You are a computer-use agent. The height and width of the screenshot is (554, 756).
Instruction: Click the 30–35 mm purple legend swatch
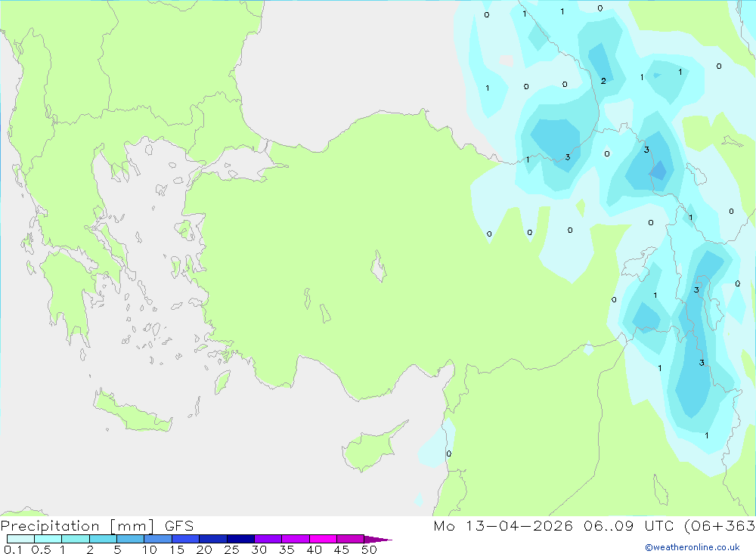pos(268,539)
